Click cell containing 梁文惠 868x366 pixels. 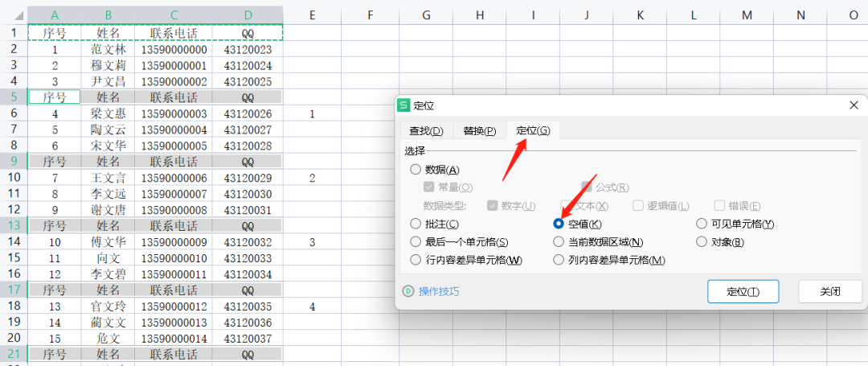pos(108,113)
